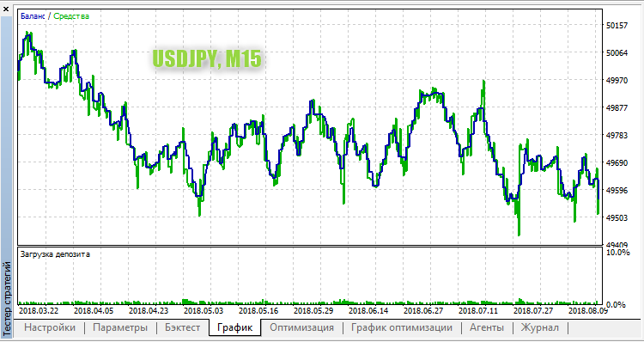Image resolution: width=644 pixels, height=342 pixels.
Task: Click the 0.0% deposit load label
Action: tap(616, 304)
